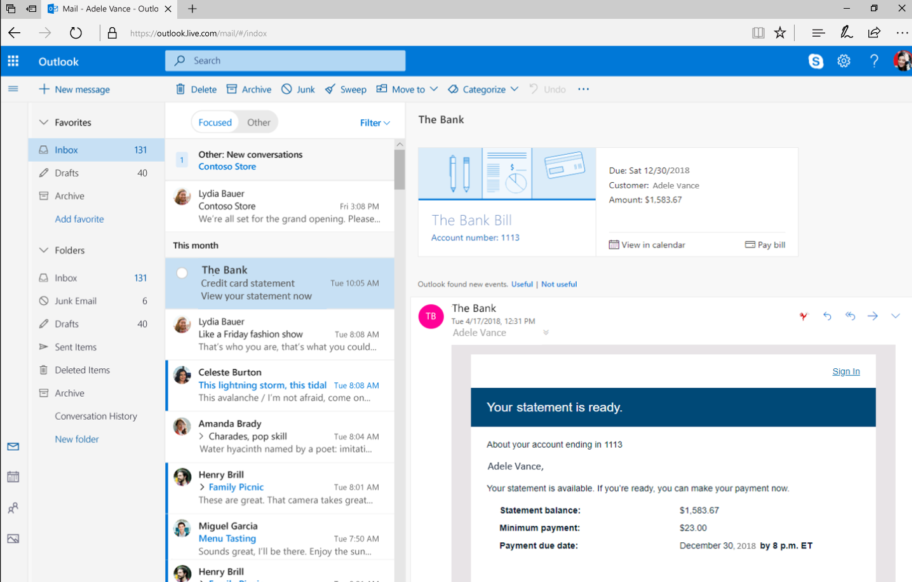Expand more message actions chevron
The width and height of the screenshot is (912, 582).
point(895,316)
